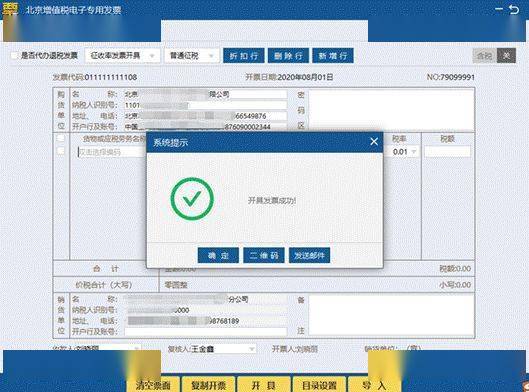529x392 pixels.
Task: Open the 普通征税 dropdown
Action: [x=192, y=56]
